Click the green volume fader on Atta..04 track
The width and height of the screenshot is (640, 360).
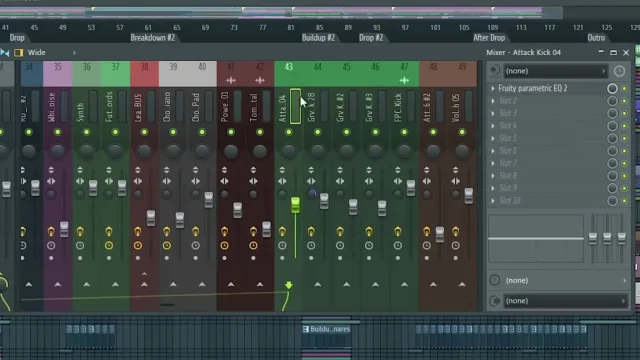295,205
